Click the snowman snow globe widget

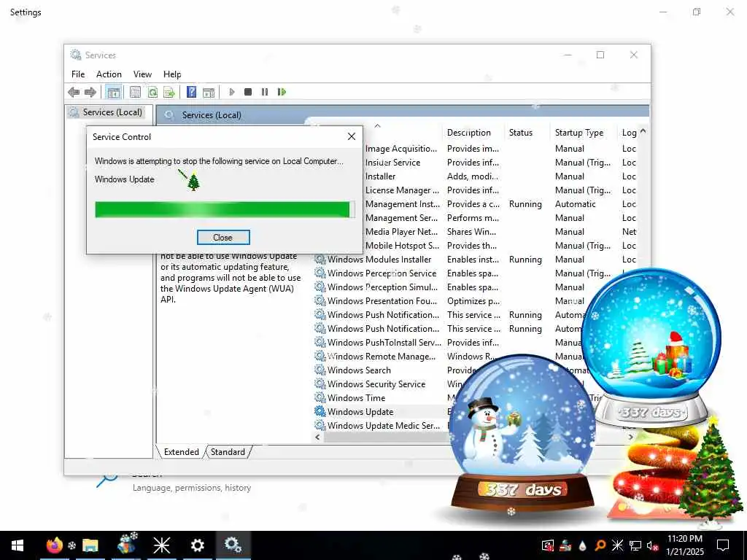click(x=522, y=433)
